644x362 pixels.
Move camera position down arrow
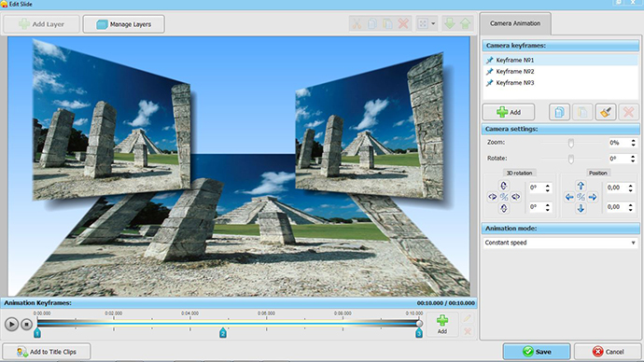(x=581, y=208)
